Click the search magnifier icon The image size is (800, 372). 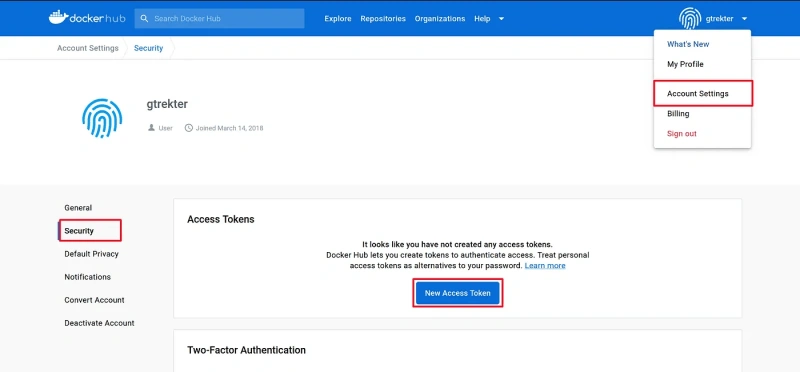click(144, 18)
